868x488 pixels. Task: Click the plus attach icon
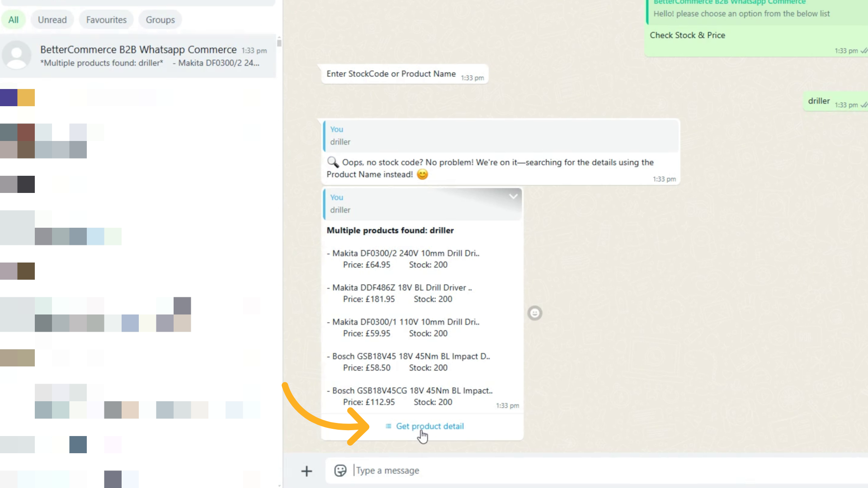pyautogui.click(x=307, y=471)
